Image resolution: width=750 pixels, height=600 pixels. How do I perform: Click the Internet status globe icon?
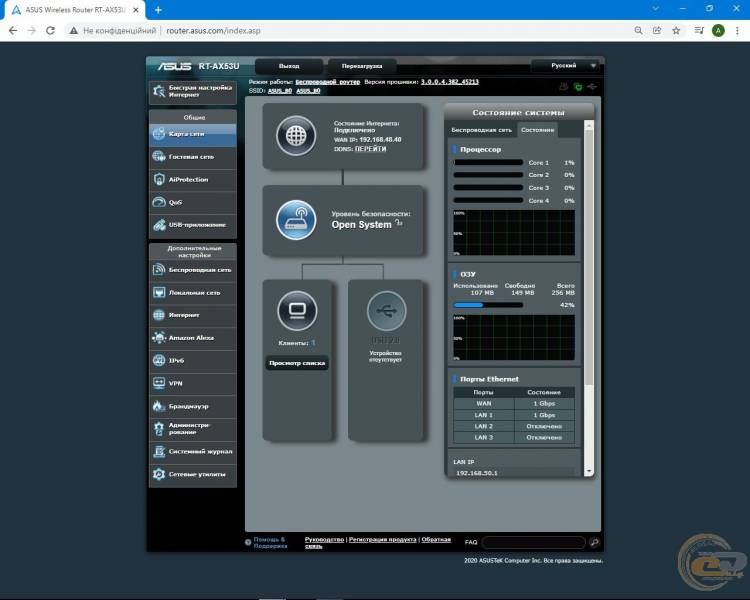(x=296, y=135)
